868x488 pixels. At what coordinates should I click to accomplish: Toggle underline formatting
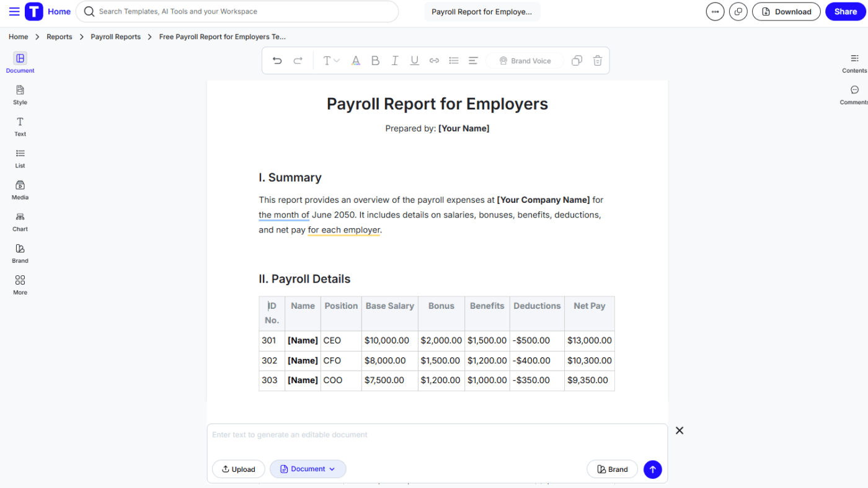tap(414, 60)
